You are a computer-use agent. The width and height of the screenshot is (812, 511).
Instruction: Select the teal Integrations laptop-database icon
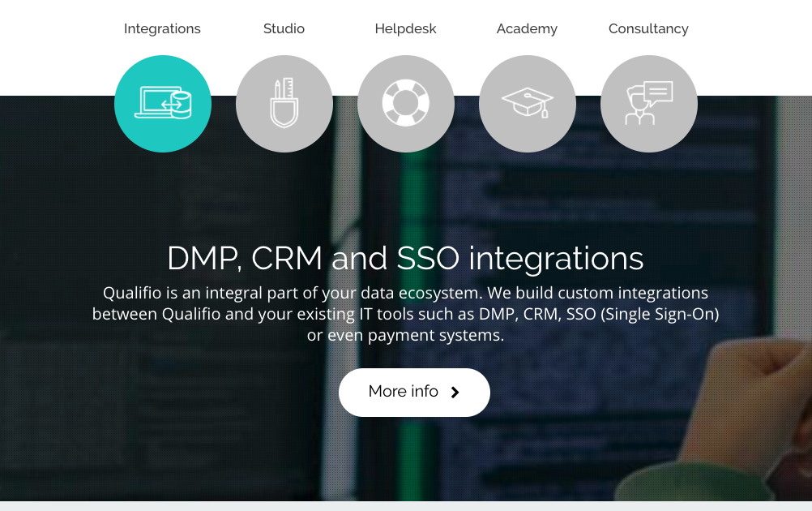click(x=163, y=104)
